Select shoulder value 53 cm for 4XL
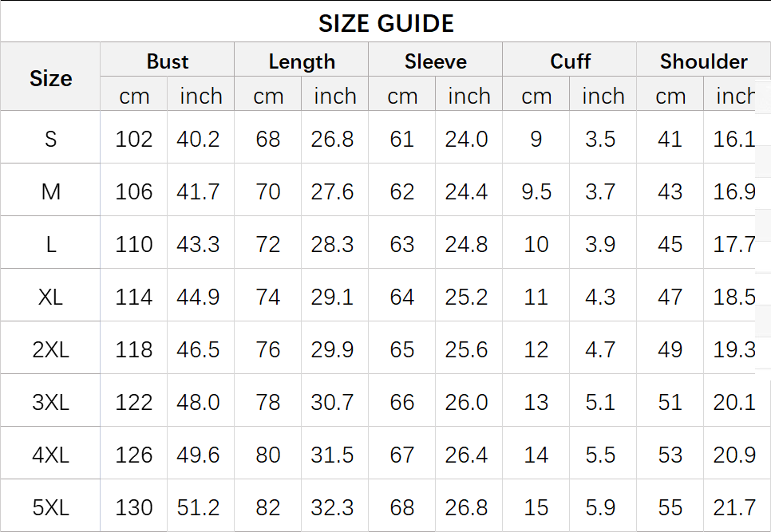 tap(670, 455)
